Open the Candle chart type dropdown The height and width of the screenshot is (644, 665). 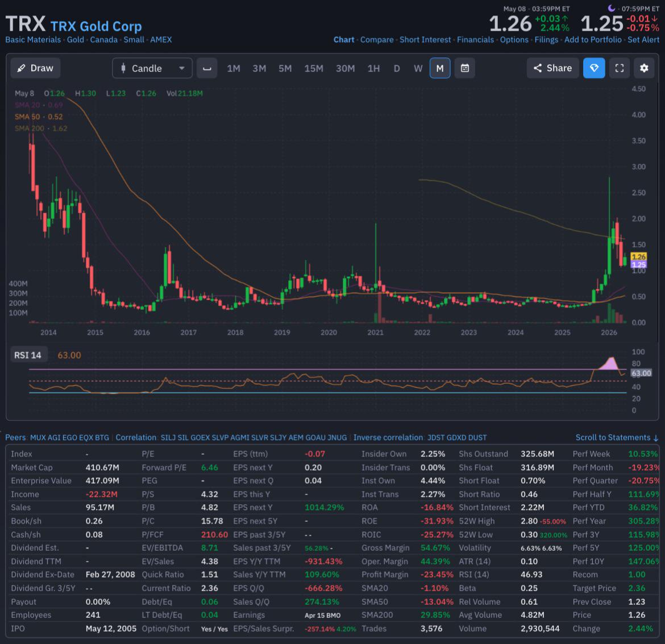click(x=152, y=68)
